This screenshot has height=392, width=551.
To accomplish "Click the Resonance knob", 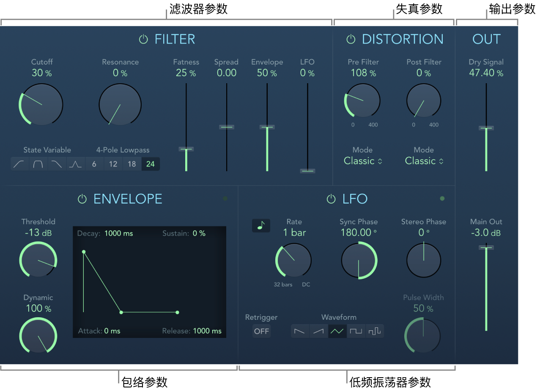I will [120, 104].
